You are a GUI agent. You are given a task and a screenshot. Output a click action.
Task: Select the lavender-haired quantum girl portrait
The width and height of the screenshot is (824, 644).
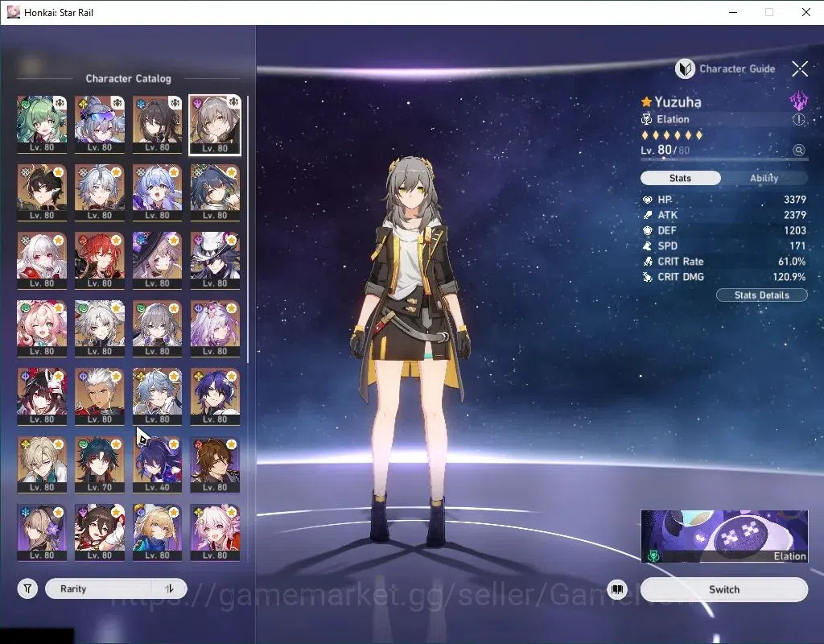(215, 328)
